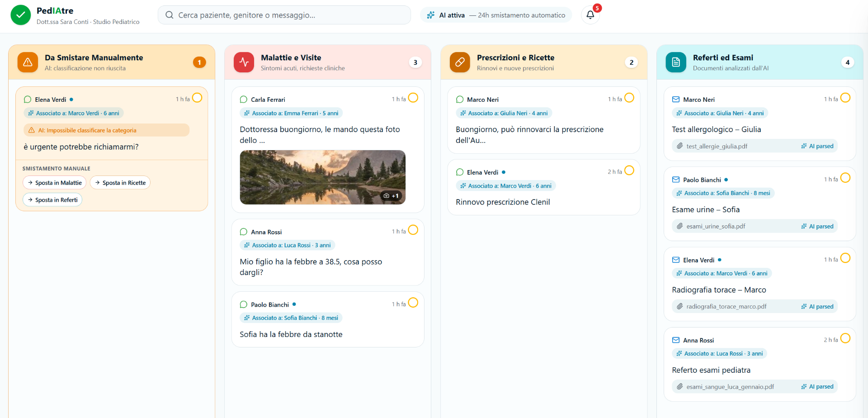868x418 pixels.
Task: Click chat bubble icon on Sofia ha la febbre card
Action: pos(244,305)
